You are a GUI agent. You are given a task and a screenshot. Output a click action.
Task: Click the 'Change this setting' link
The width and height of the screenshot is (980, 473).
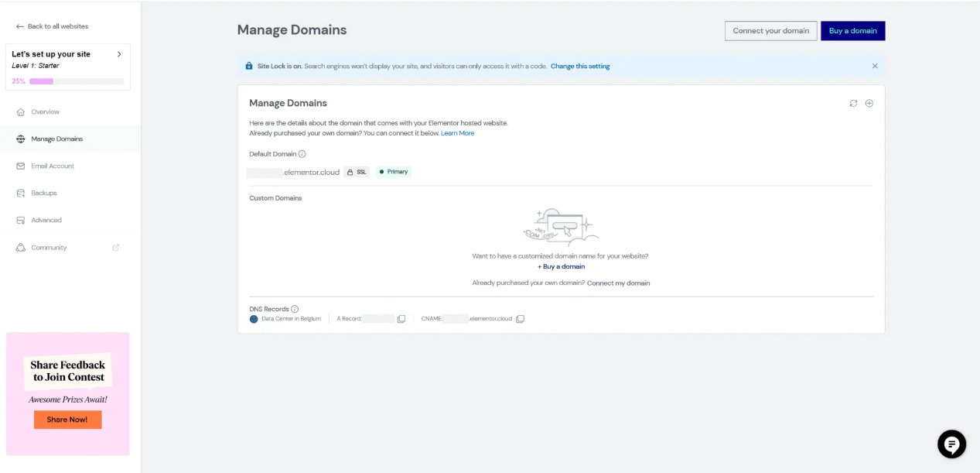pos(579,67)
